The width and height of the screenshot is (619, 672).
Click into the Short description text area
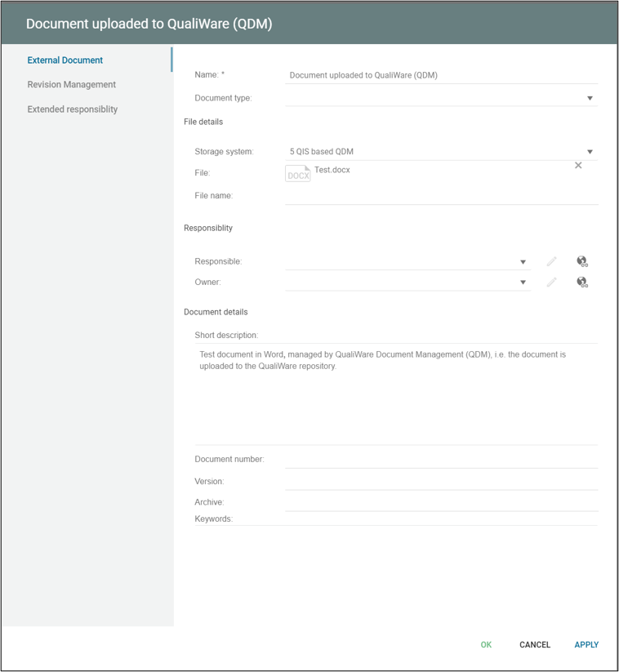coord(396,394)
